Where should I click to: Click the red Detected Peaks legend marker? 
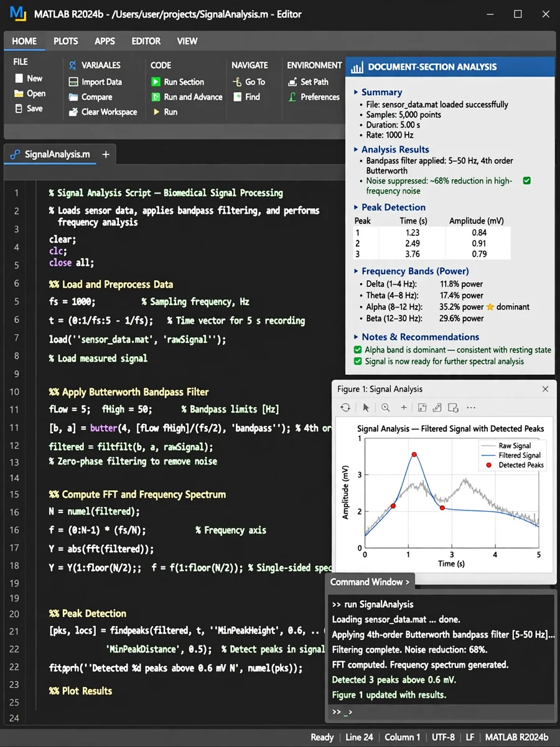pyautogui.click(x=488, y=465)
